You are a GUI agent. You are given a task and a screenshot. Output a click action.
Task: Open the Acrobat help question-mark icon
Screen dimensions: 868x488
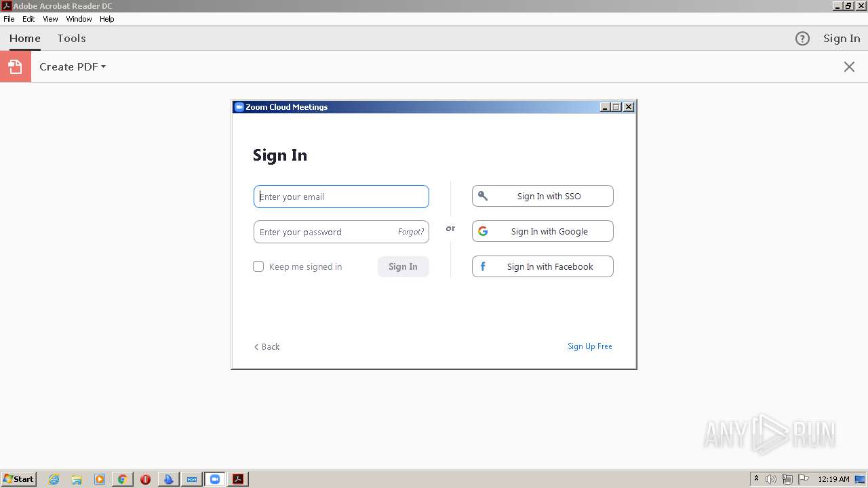pos(802,39)
